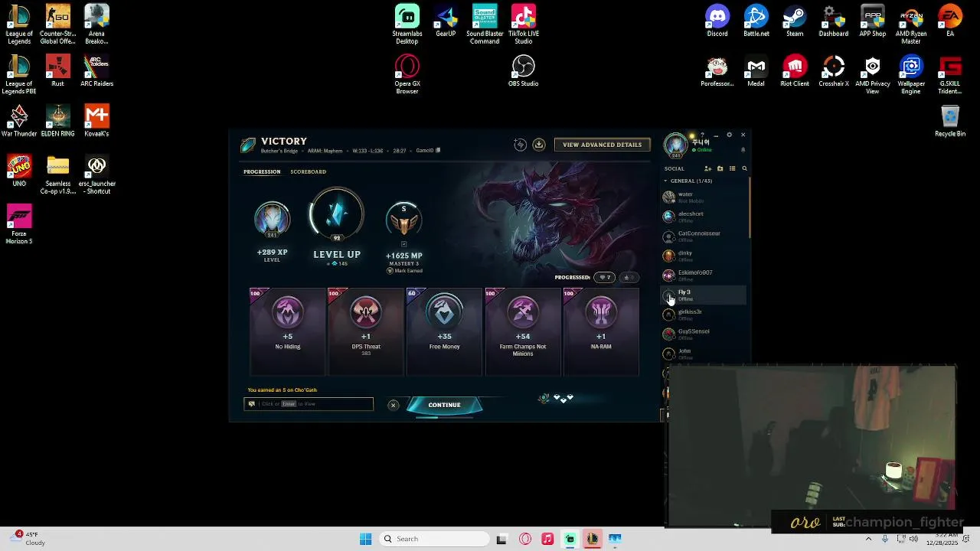The height and width of the screenshot is (551, 980).
Task: Click the friends list view options icon
Action: (732, 168)
